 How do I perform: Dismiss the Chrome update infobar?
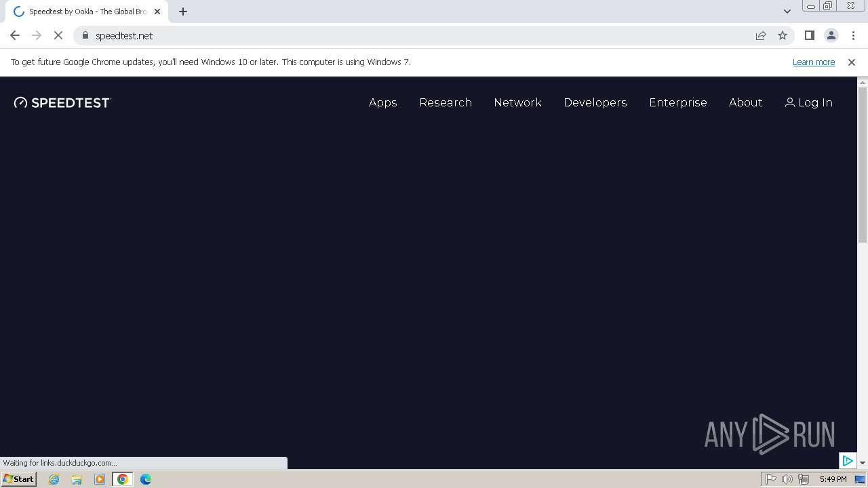point(852,62)
